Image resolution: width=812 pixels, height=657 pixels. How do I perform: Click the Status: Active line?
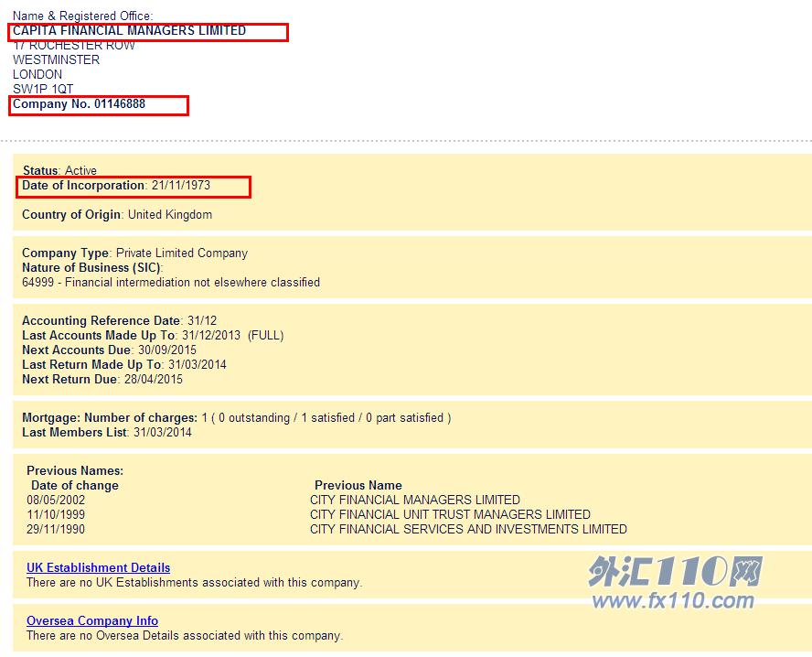tap(59, 170)
